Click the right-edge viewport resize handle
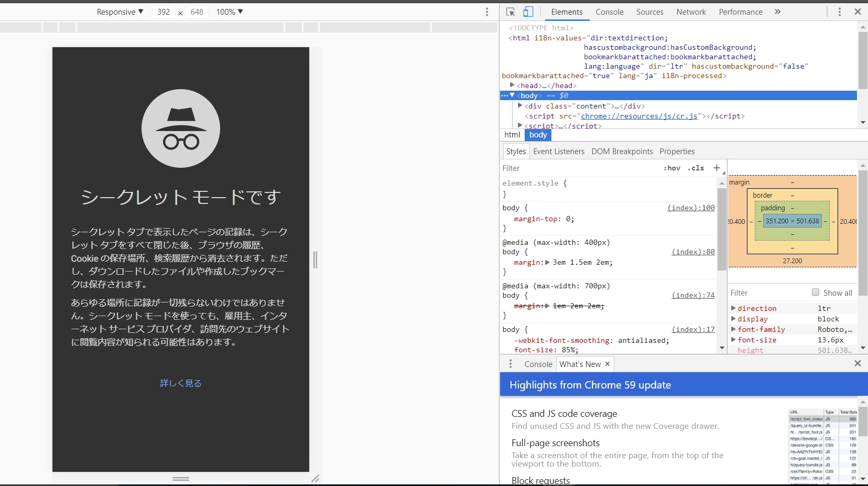The image size is (868, 486). [x=315, y=260]
